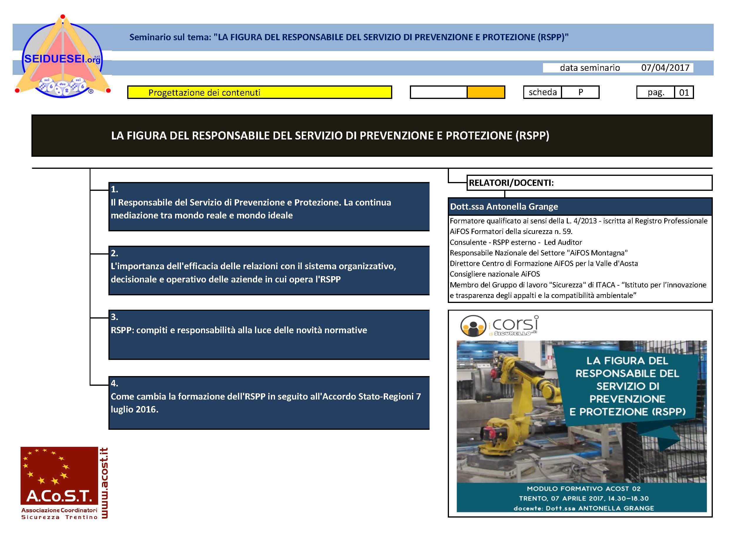The width and height of the screenshot is (756, 534).
Task: Click the 'pag.' label cell
Action: [x=656, y=92]
